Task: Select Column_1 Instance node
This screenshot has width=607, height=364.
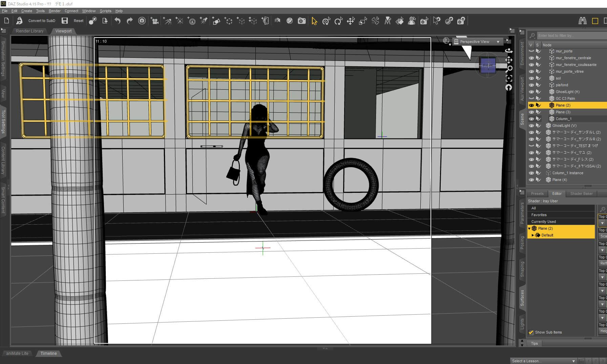Action: click(568, 173)
